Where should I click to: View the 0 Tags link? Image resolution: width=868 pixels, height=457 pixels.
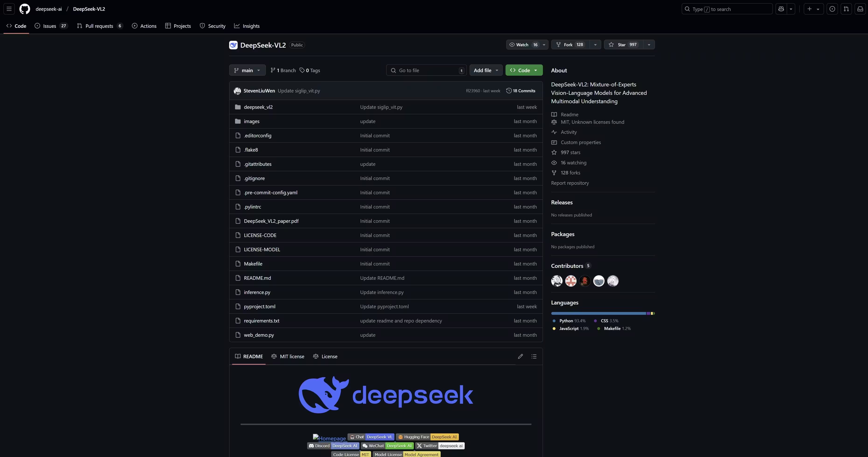[x=310, y=70]
